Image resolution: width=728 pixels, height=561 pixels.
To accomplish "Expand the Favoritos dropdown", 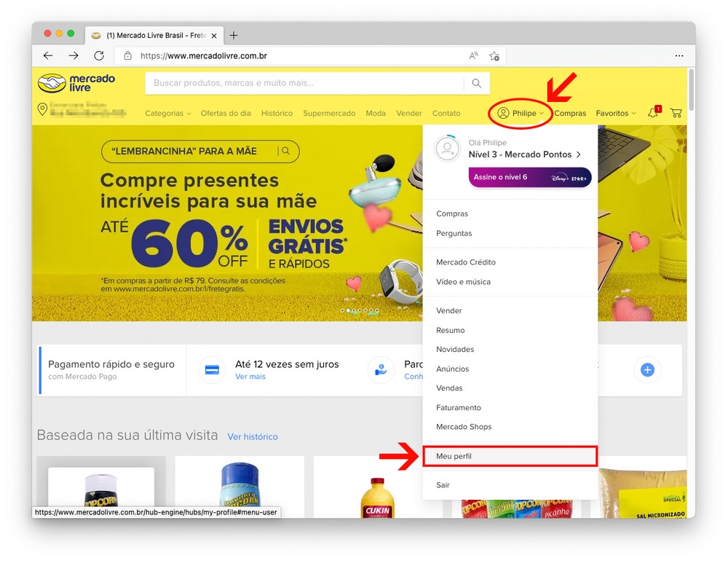I will point(616,114).
